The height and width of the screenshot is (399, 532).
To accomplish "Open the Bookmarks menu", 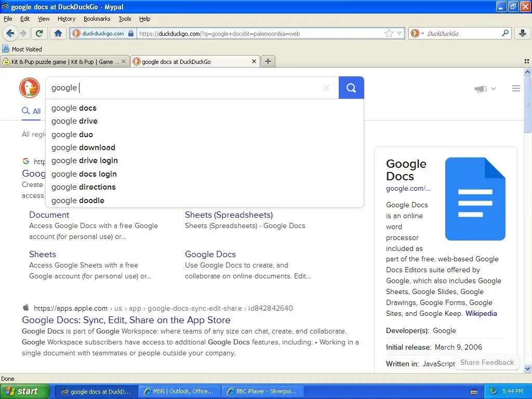I will pos(97,19).
